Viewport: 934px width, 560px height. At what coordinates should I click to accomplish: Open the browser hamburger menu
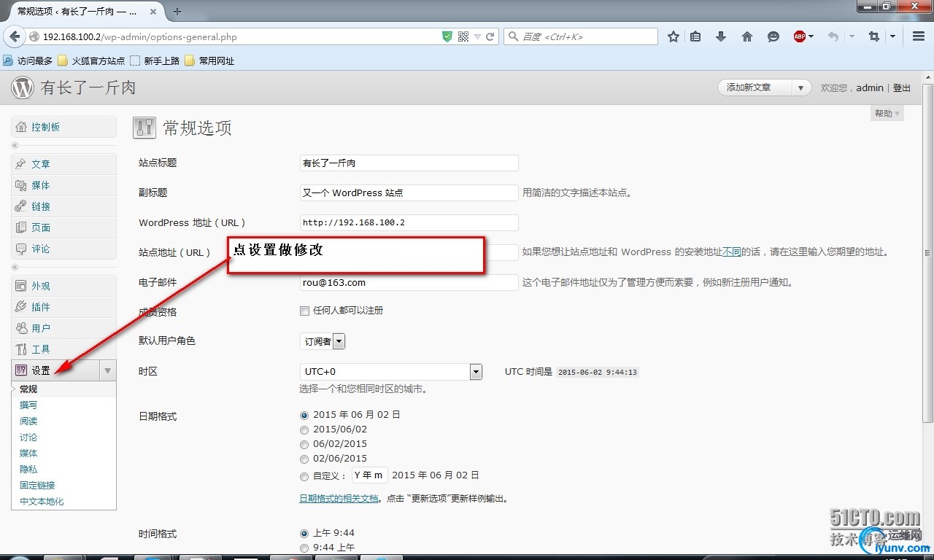pos(919,36)
